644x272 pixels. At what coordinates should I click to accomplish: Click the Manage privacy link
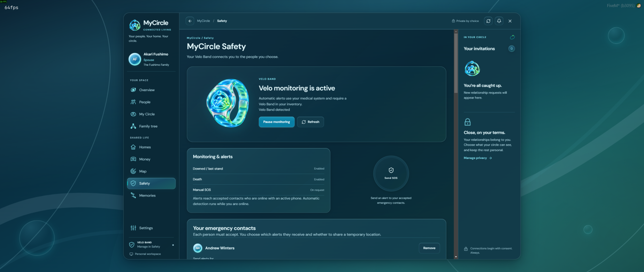pos(478,158)
